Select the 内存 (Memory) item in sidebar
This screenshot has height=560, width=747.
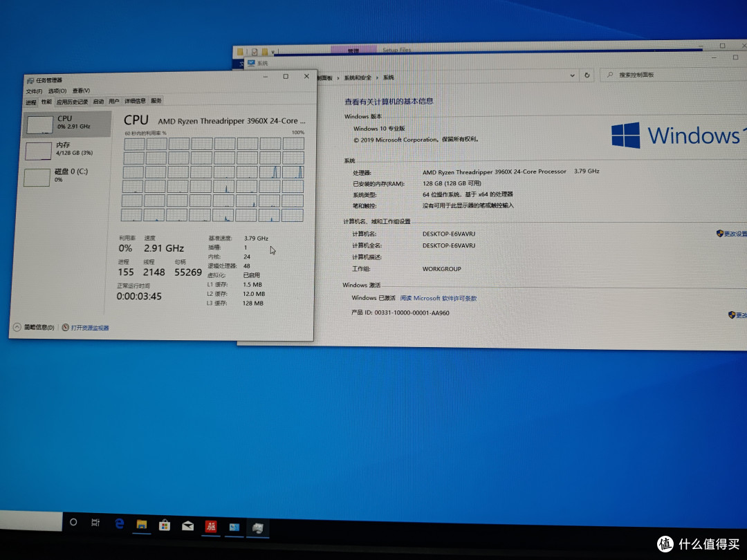pyautogui.click(x=66, y=149)
